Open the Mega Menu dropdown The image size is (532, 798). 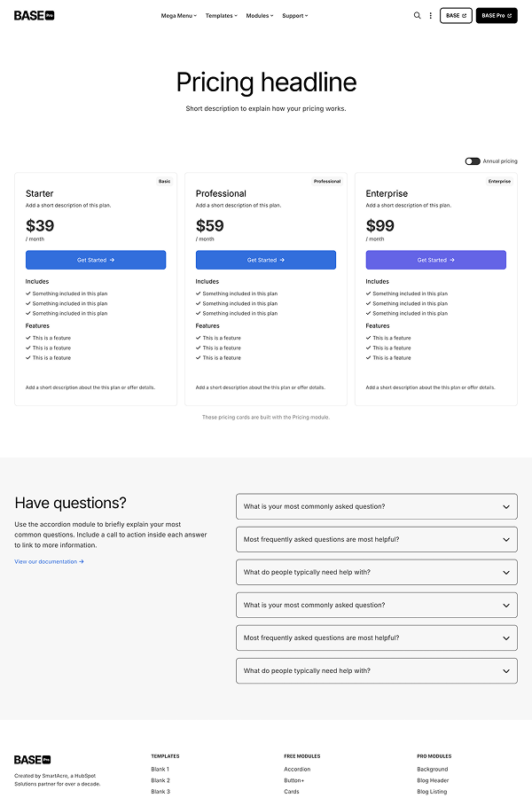[x=177, y=15]
